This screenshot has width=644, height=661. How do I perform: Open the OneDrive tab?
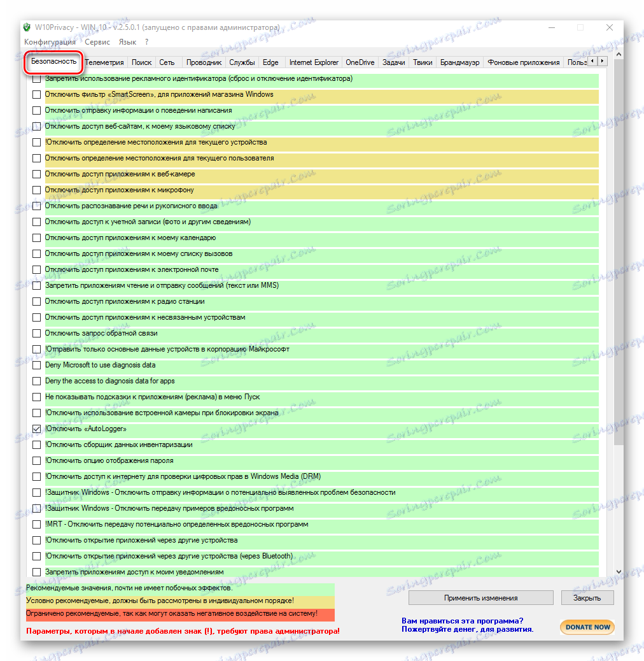click(x=358, y=62)
